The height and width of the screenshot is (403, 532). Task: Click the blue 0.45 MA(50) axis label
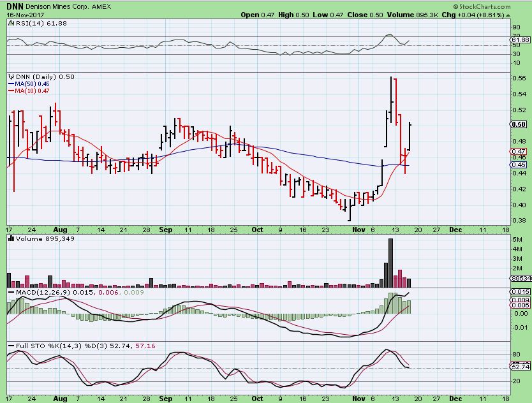(x=518, y=165)
